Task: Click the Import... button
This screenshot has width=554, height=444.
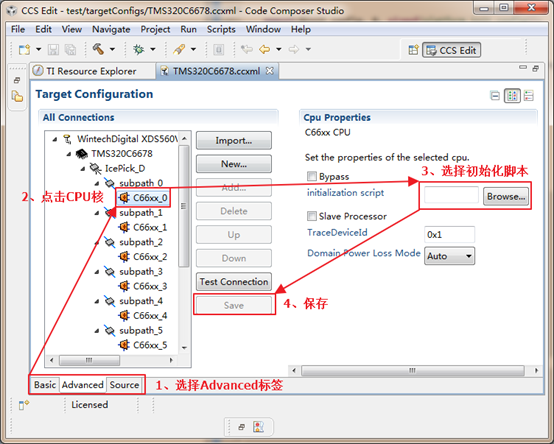Action: [x=234, y=141]
